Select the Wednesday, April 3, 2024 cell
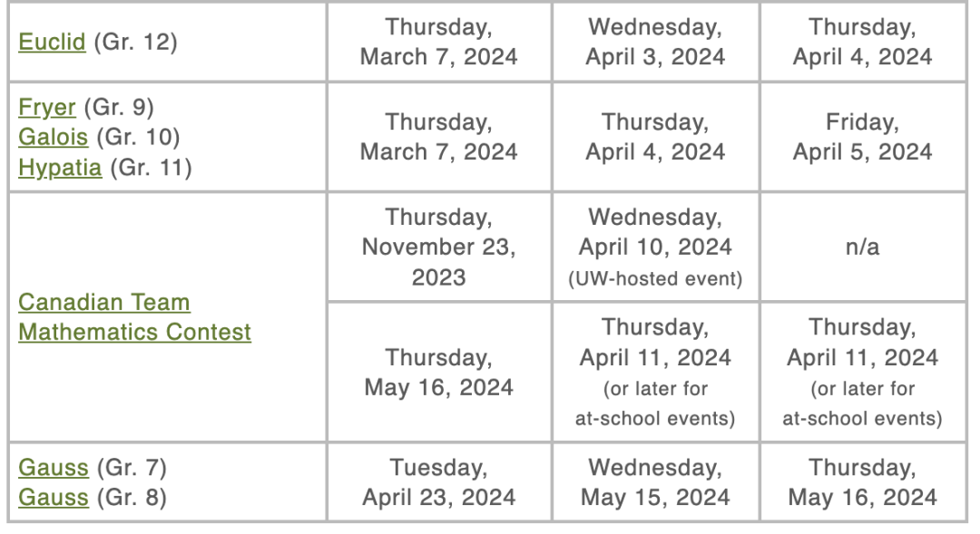This screenshot has height=534, width=980. click(x=655, y=42)
